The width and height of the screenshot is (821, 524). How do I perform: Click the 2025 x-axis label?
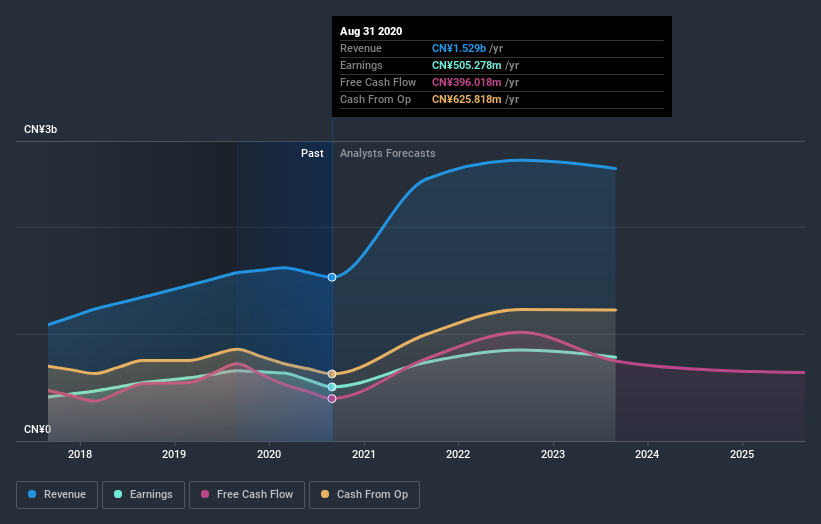tap(742, 454)
